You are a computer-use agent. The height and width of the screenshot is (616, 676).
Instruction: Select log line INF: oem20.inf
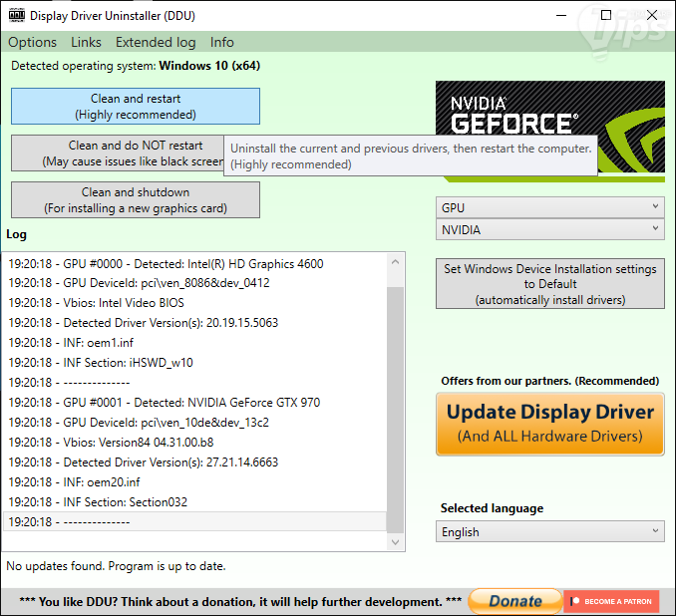click(194, 482)
